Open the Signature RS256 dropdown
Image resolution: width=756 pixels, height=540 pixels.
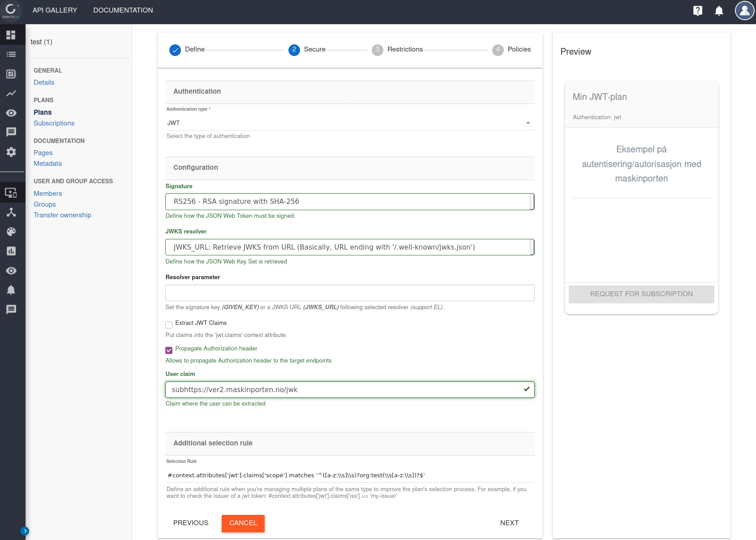[350, 202]
